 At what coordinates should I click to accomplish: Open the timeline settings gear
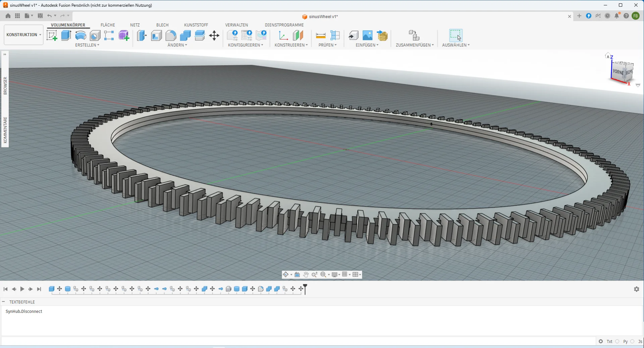637,289
